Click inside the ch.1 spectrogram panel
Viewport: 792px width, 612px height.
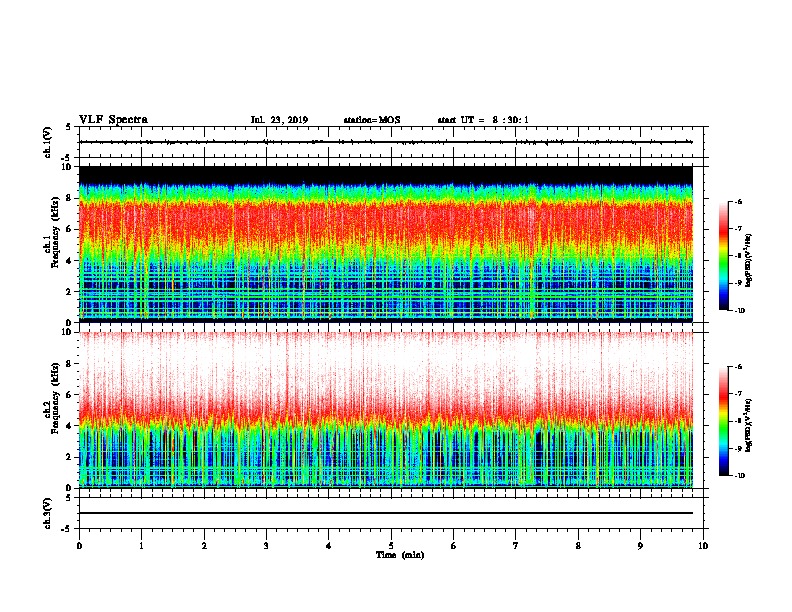[x=386, y=244]
